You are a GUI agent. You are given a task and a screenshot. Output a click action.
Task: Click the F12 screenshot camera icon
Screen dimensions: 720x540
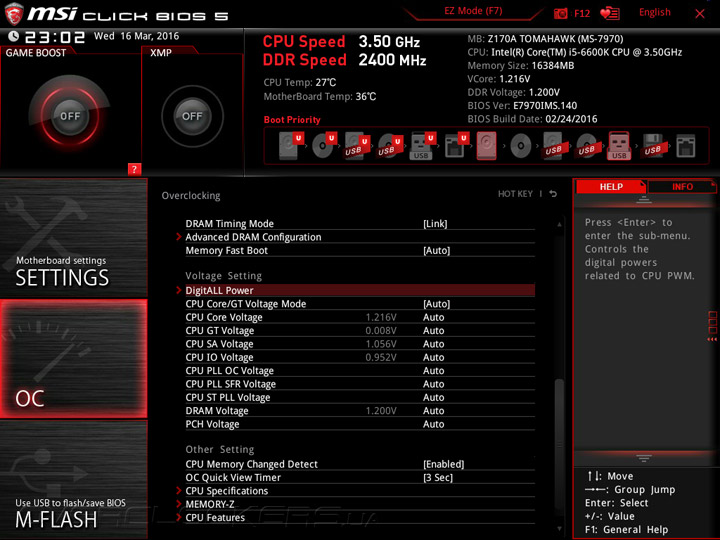[560, 13]
